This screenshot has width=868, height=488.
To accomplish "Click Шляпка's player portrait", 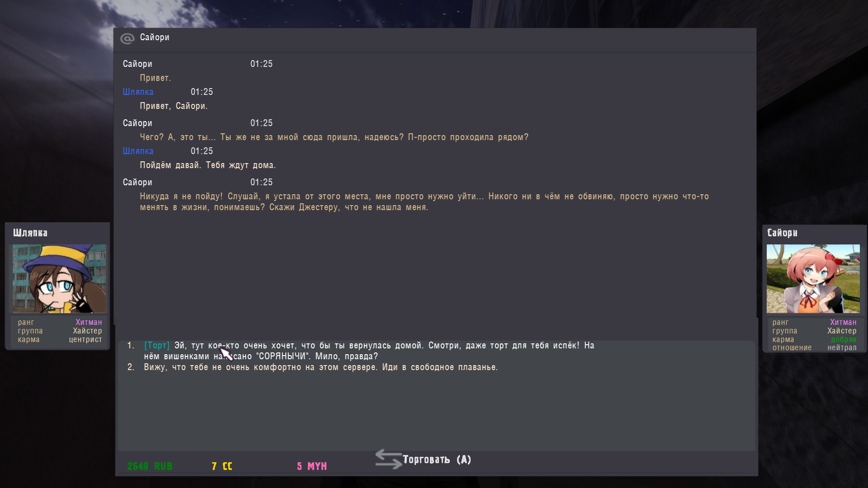I will [x=59, y=279].
